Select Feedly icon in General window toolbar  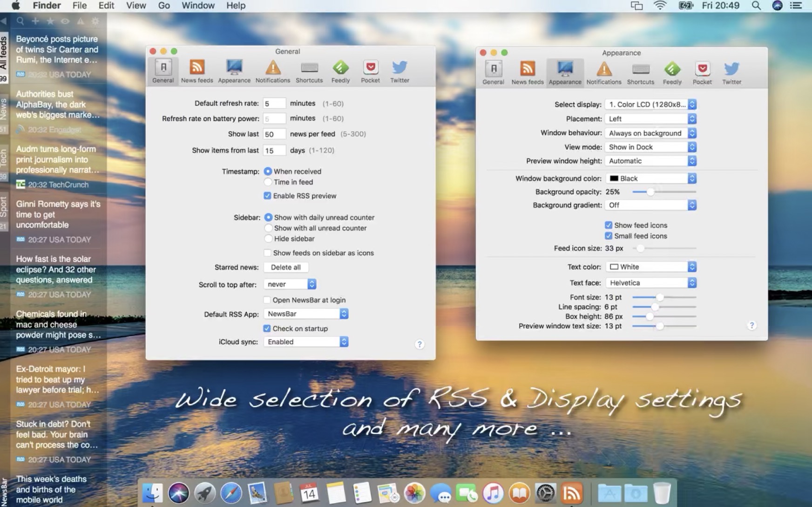340,71
